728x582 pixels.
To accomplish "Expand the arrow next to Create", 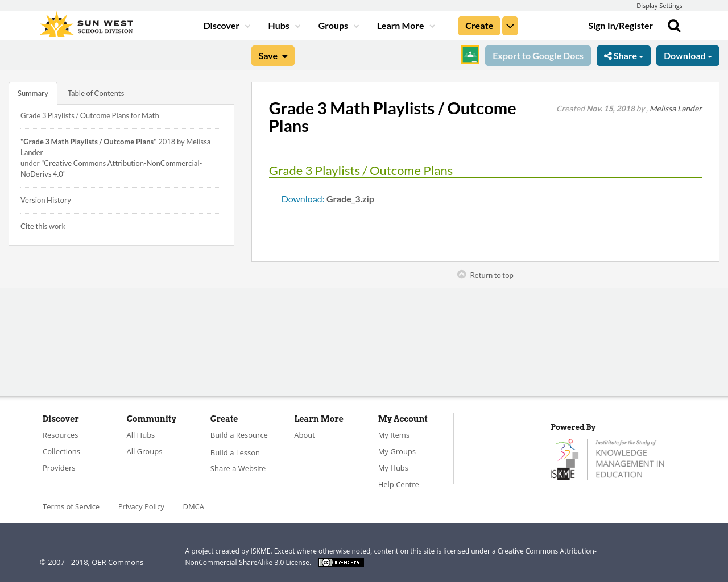I will point(510,26).
